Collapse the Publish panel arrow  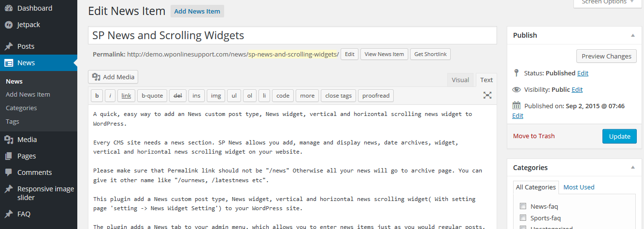click(633, 35)
